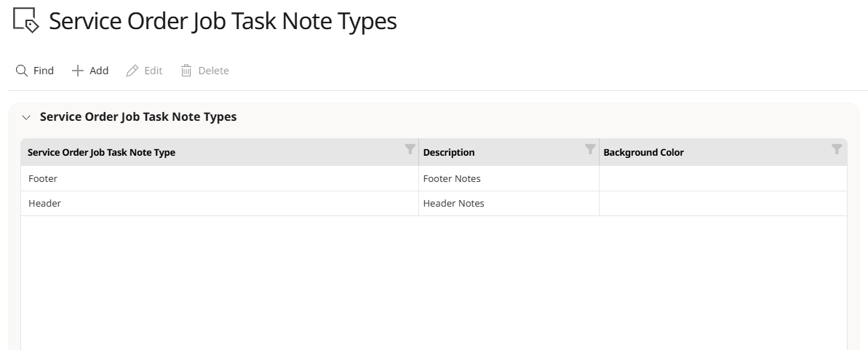Select the Header row
Screen dimensions: 868x350
pyautogui.click(x=434, y=203)
